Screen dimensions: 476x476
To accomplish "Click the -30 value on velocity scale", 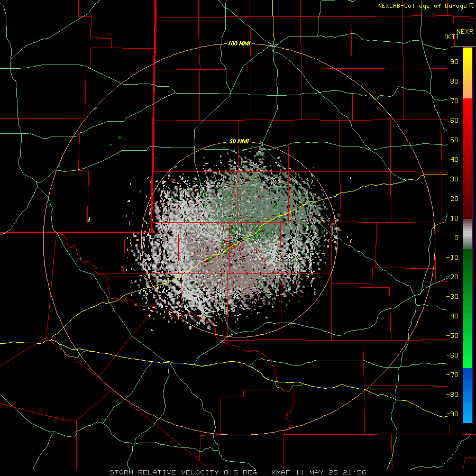I will click(452, 297).
